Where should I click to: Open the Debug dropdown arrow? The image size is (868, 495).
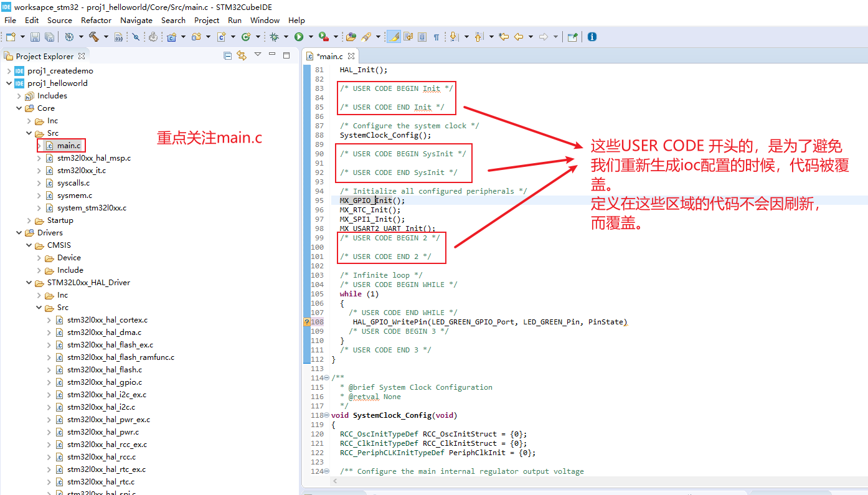coord(286,37)
